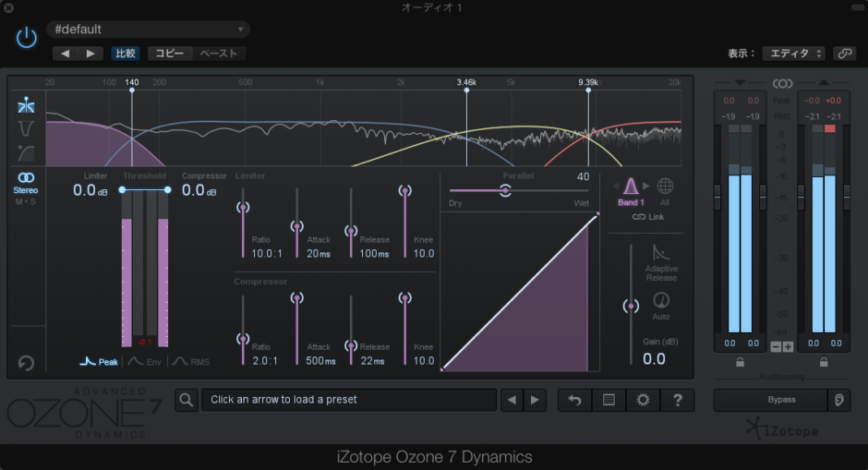Click the 比較 compare button
The height and width of the screenshot is (470, 868).
click(x=125, y=54)
